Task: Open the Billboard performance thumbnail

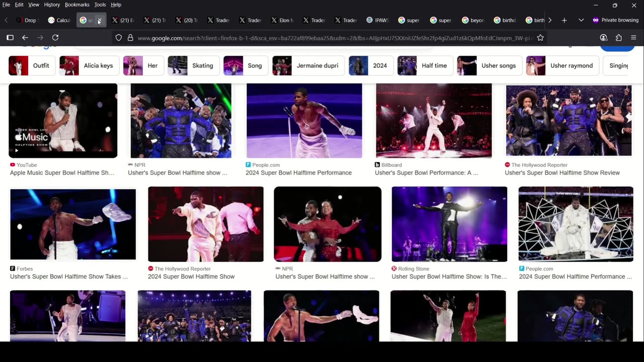Action: 434,121
